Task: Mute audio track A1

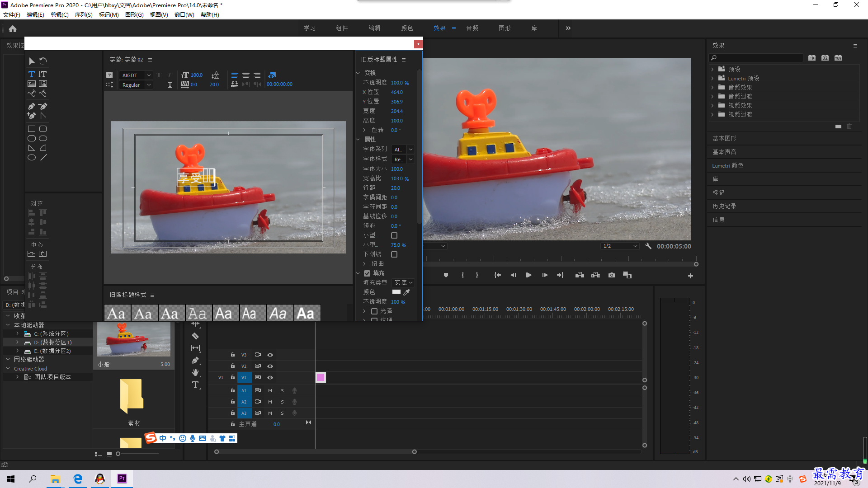Action: tap(270, 390)
